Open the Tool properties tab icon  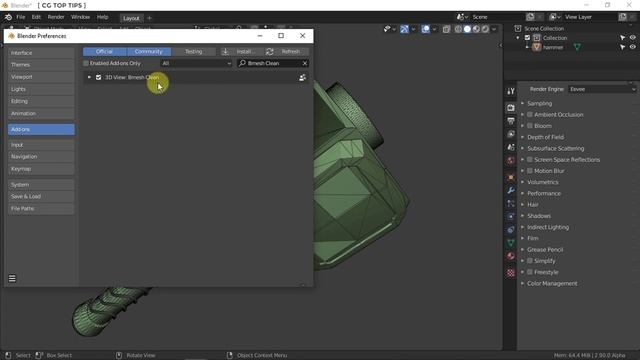[511, 91]
